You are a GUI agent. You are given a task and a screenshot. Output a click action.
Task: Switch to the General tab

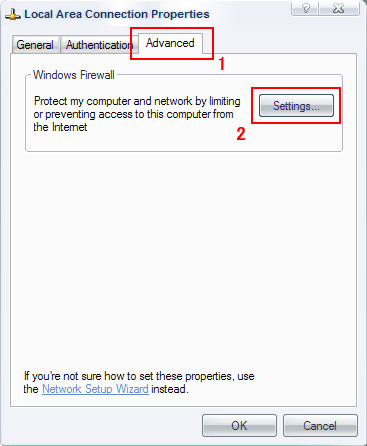click(x=35, y=45)
